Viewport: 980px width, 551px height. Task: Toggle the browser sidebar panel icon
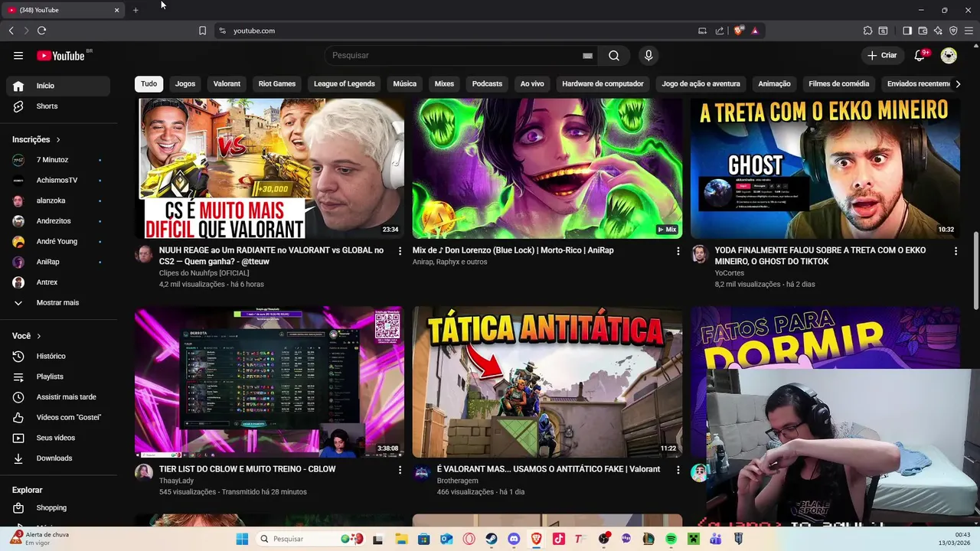tap(907, 31)
